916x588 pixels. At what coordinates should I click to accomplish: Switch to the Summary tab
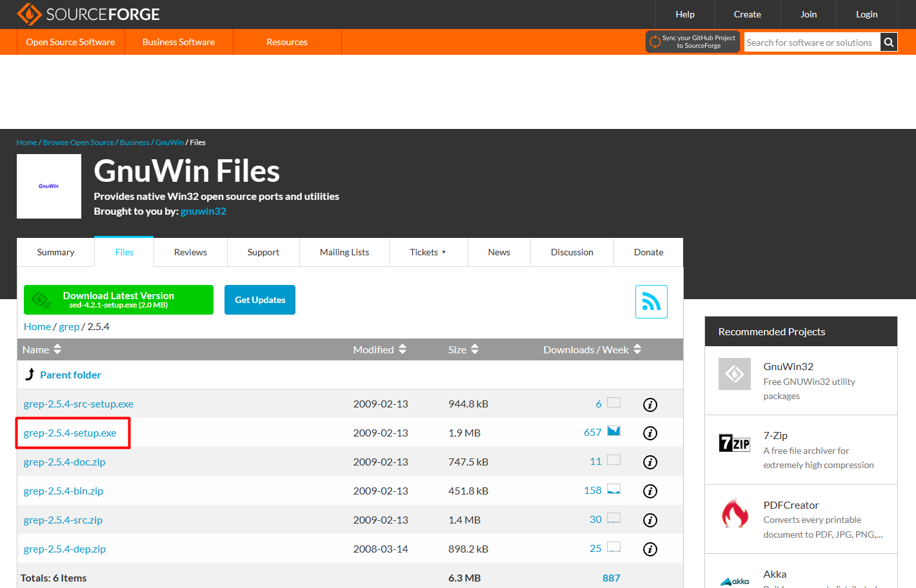pyautogui.click(x=55, y=252)
